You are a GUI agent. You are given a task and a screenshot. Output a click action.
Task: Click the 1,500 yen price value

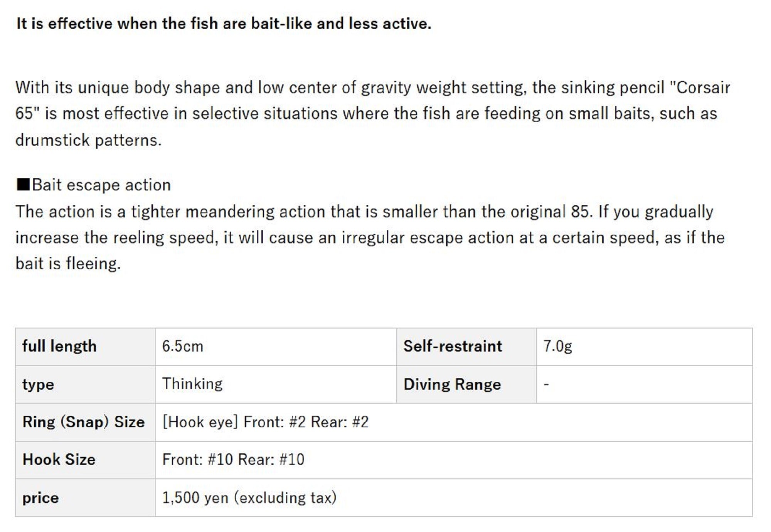pos(249,498)
